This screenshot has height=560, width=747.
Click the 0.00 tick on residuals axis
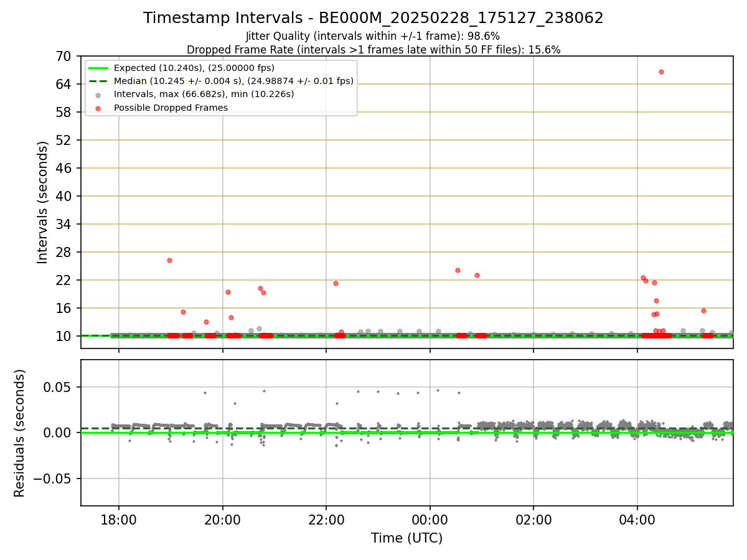pos(59,432)
